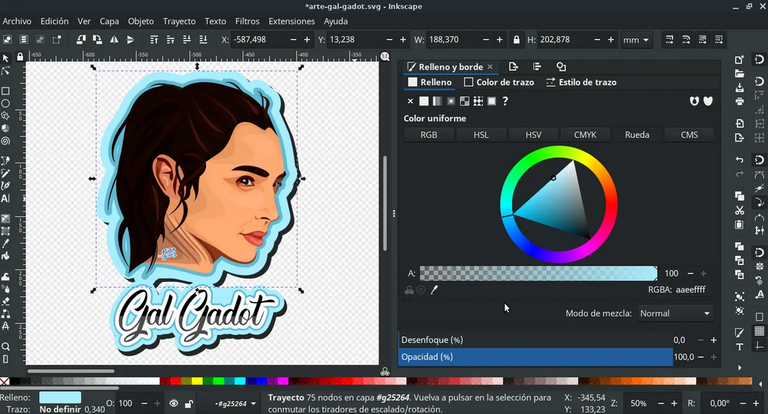Select the Ellipse tool

tap(5, 103)
